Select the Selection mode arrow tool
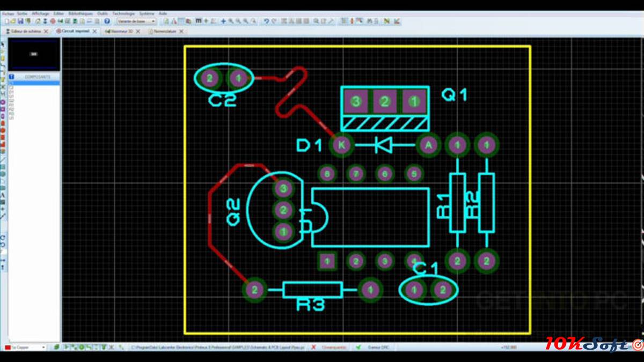Image resolution: width=644 pixels, height=362 pixels. click(x=3, y=43)
